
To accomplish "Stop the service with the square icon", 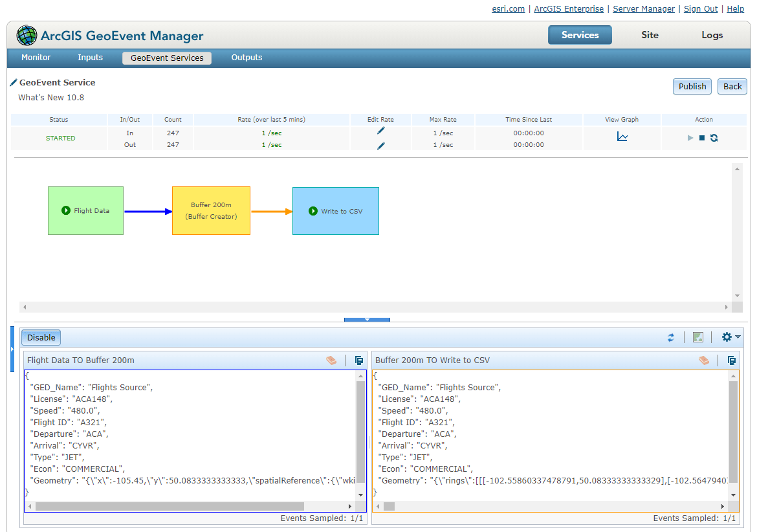I will click(x=702, y=138).
